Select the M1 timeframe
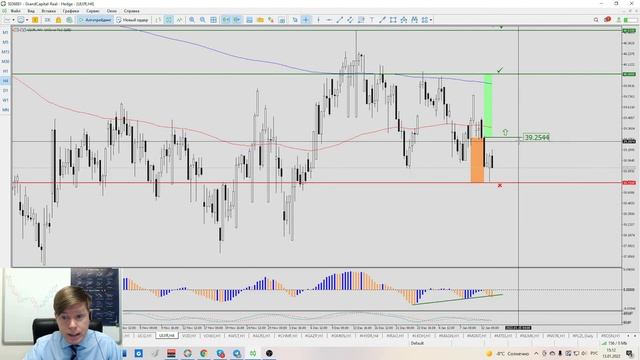 (5, 32)
